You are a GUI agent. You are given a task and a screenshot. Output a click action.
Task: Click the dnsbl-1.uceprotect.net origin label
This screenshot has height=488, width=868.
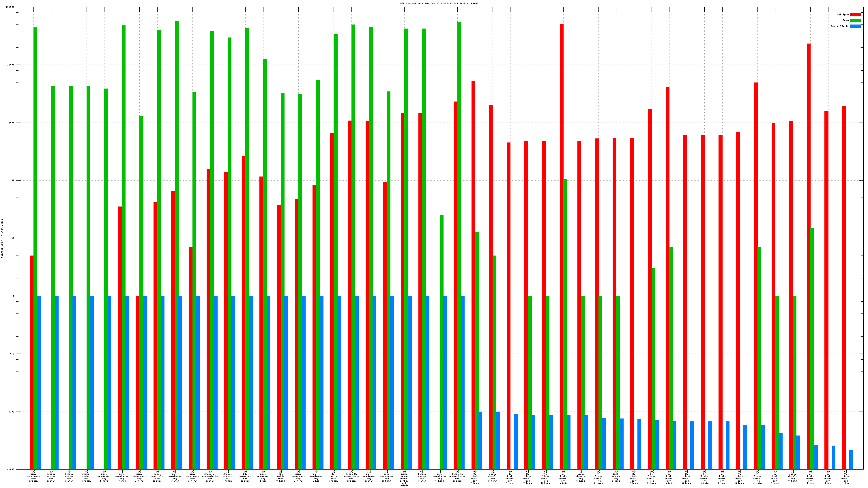457,476
